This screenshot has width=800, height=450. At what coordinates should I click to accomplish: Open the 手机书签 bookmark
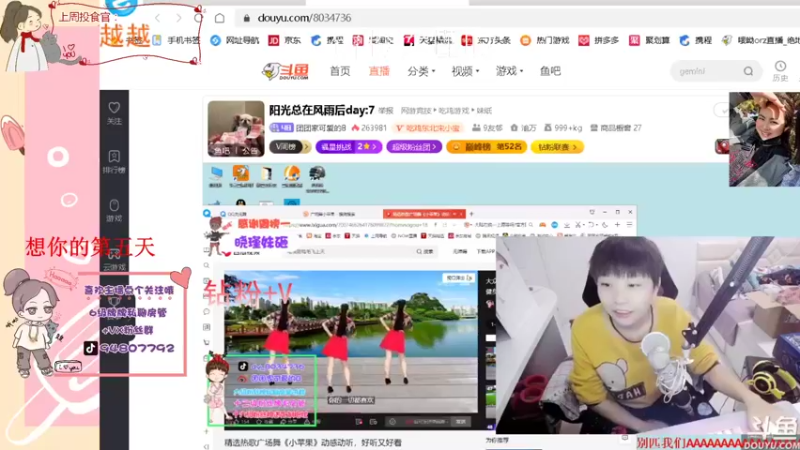[x=177, y=40]
